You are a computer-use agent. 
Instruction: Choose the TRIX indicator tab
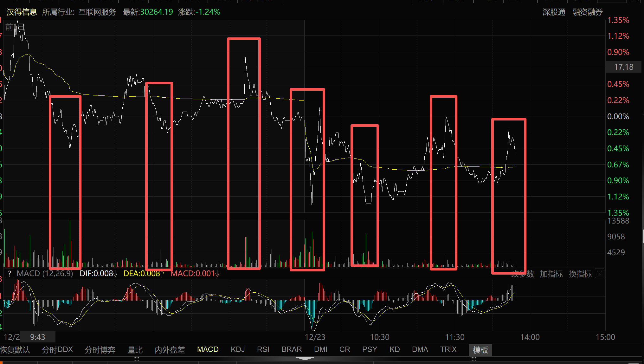[x=448, y=349]
